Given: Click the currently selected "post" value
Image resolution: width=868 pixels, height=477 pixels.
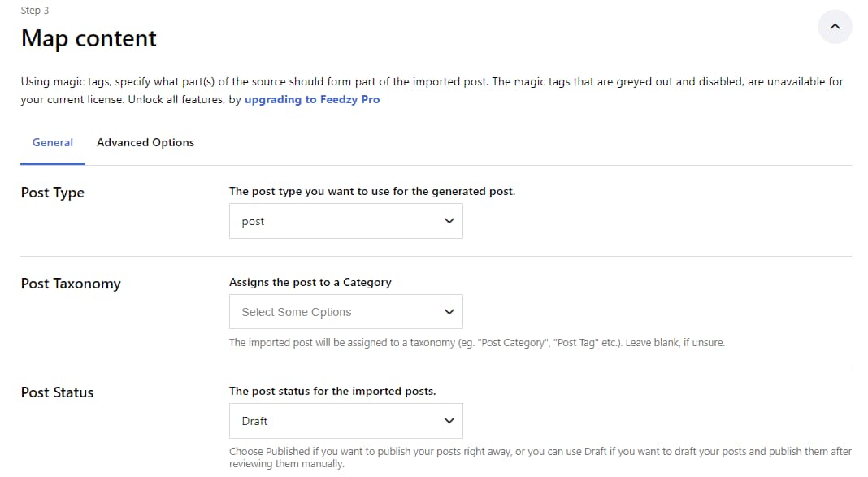Looking at the screenshot, I should coord(253,220).
